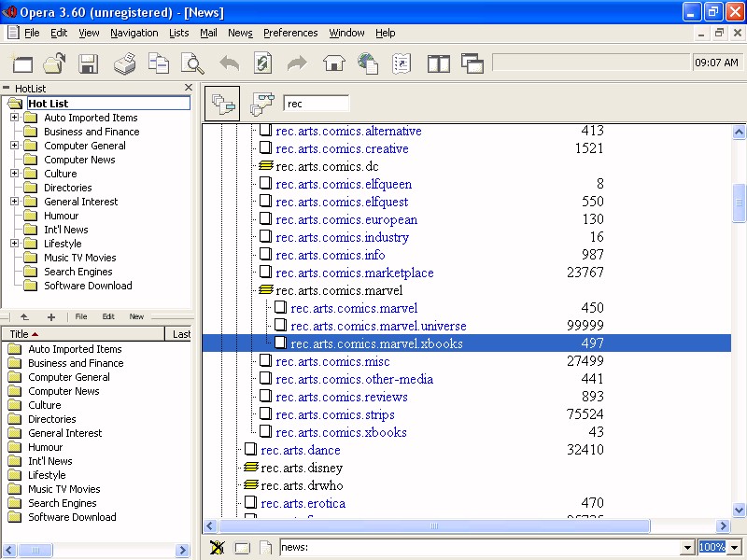This screenshot has height=560, width=747.
Task: Check the rec.arts.comics.creative subscribe box
Action: (265, 148)
